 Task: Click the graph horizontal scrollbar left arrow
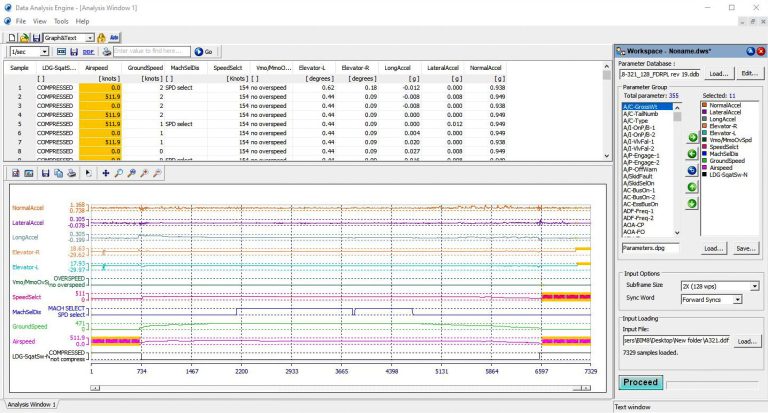(95, 388)
